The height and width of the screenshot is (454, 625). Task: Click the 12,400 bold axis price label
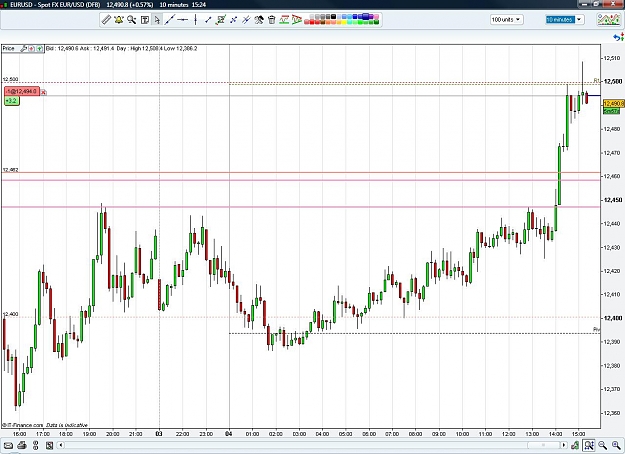[613, 318]
